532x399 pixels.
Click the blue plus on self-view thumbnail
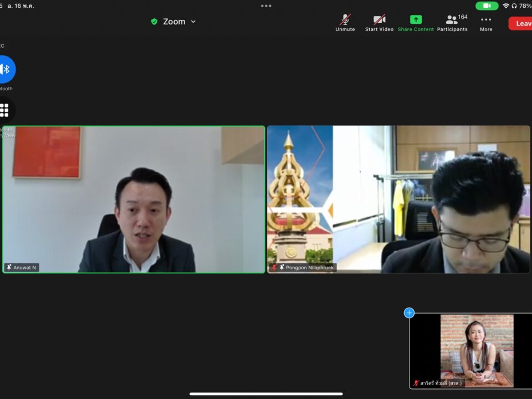pyautogui.click(x=409, y=313)
